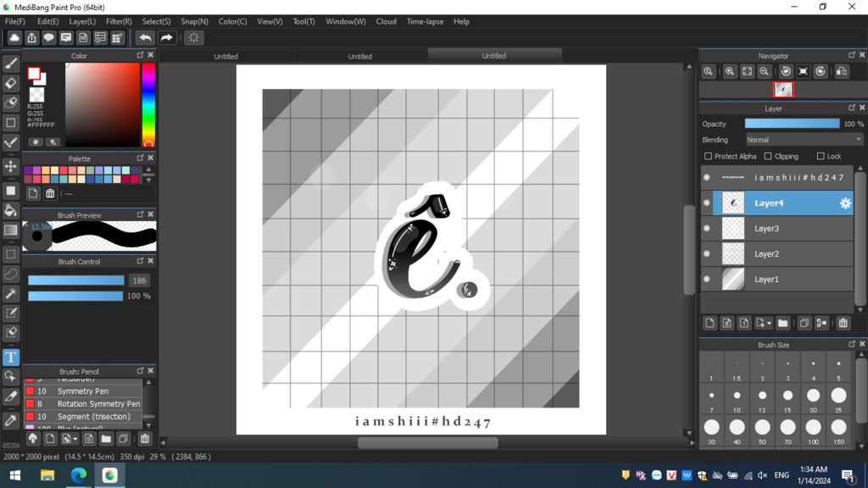Click the cloud download brush icon
This screenshot has height=488, width=868.
33,439
